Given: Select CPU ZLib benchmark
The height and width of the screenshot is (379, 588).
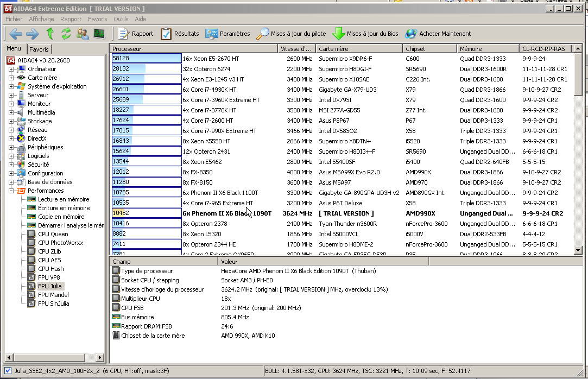Looking at the screenshot, I should coord(49,251).
